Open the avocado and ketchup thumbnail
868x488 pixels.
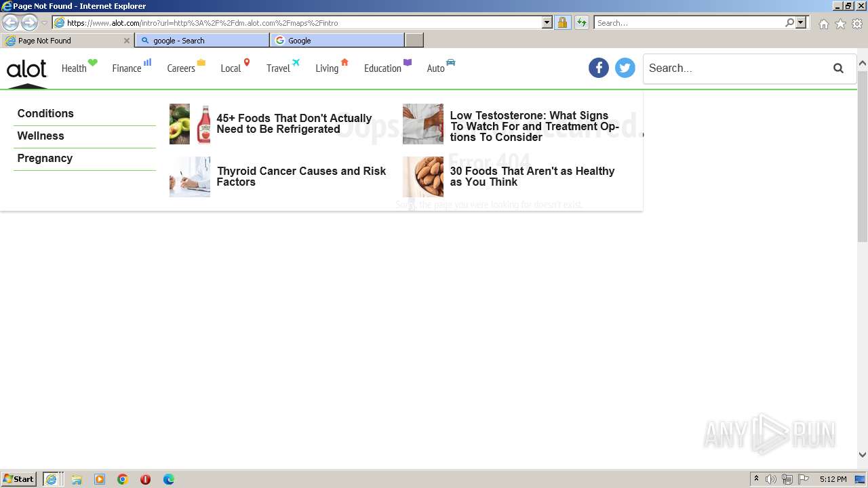pyautogui.click(x=190, y=124)
